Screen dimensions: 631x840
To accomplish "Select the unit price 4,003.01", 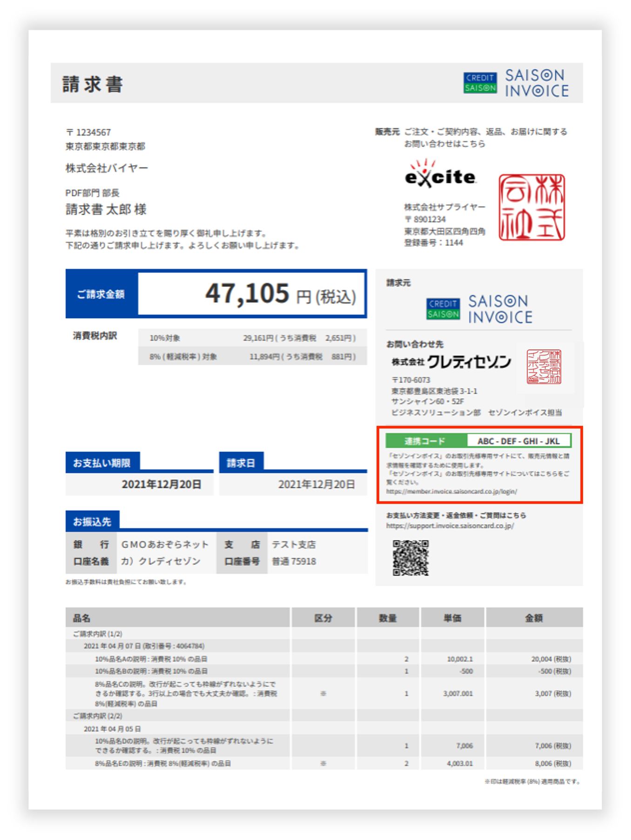I will [460, 763].
